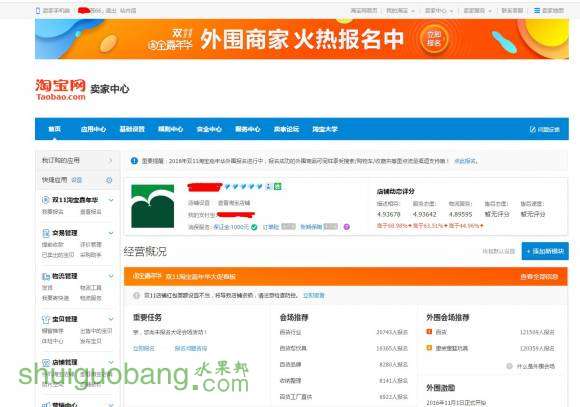
Task: Collapse the 物流管理 section chevron
Action: [x=111, y=276]
